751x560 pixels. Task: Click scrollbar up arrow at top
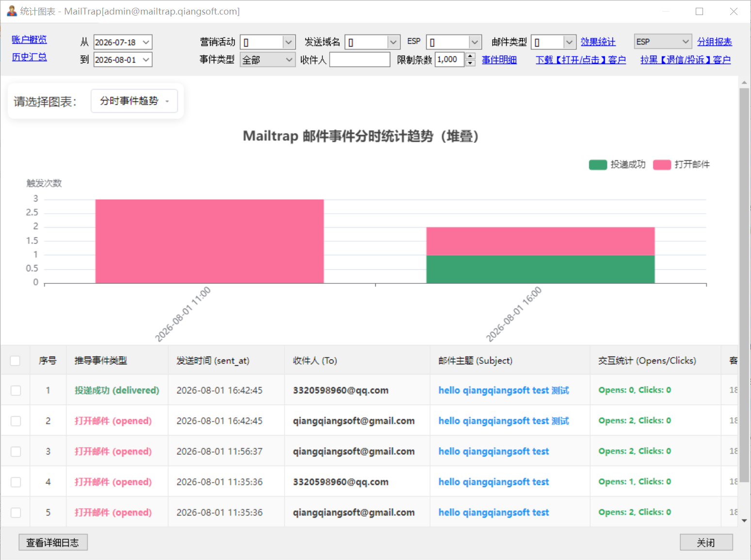click(x=744, y=83)
